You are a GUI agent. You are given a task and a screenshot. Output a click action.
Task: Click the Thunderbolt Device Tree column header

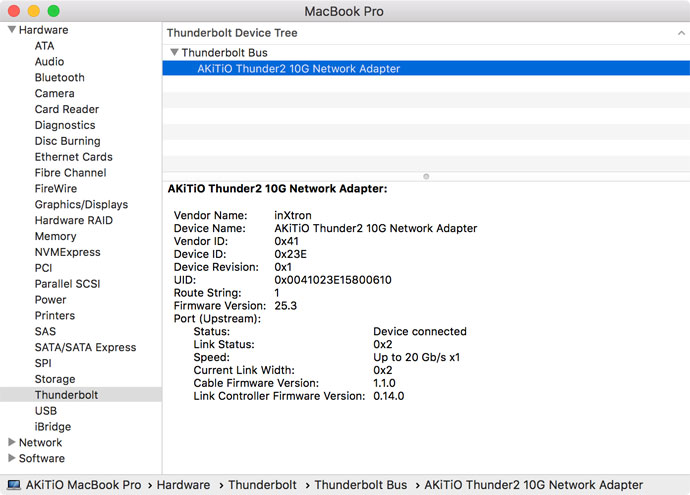point(232,33)
